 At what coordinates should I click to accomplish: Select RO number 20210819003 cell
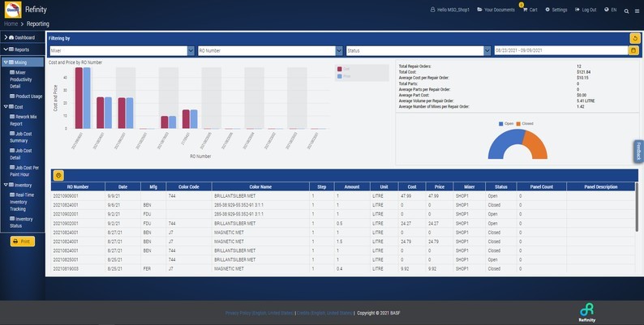click(78, 269)
